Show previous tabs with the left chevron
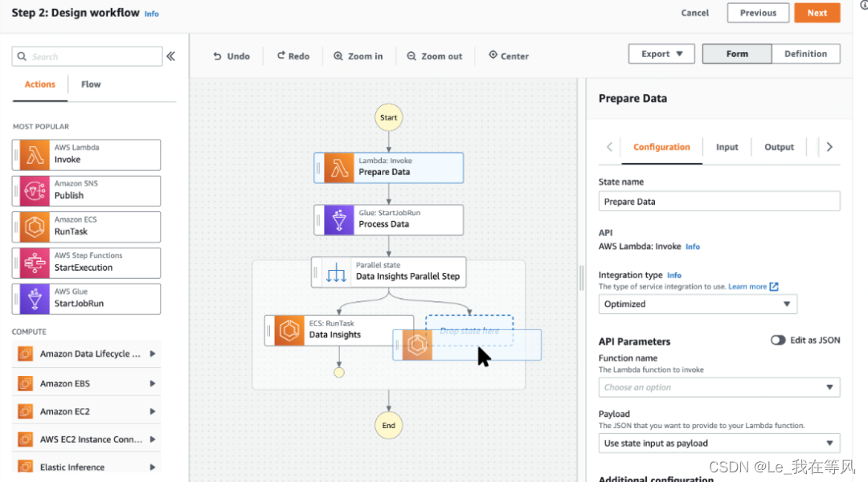Screen dimensions: 868x482 [x=609, y=147]
